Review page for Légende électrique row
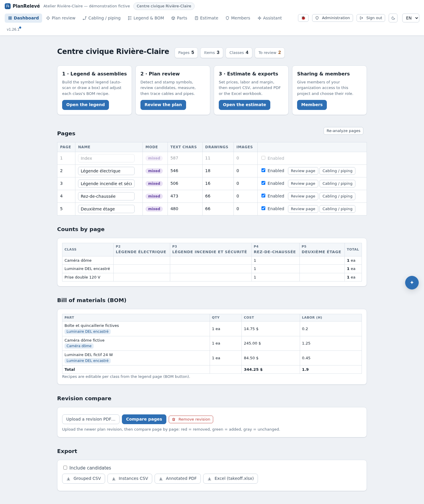 coord(303,171)
